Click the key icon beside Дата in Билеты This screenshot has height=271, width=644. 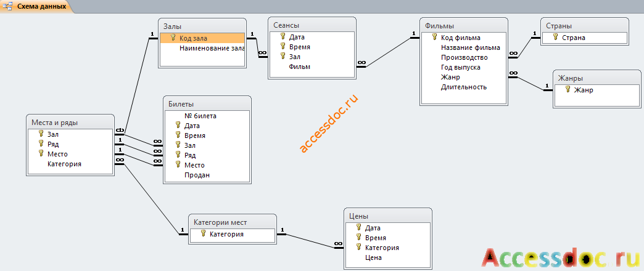(x=178, y=125)
